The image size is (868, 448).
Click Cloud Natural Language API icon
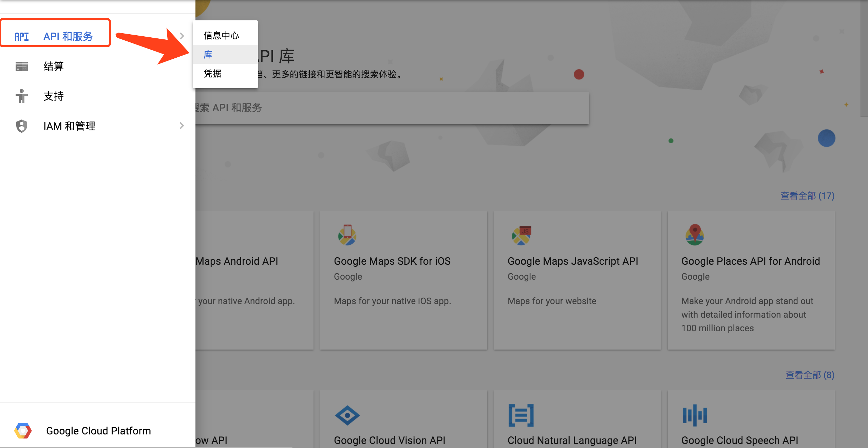point(521,415)
